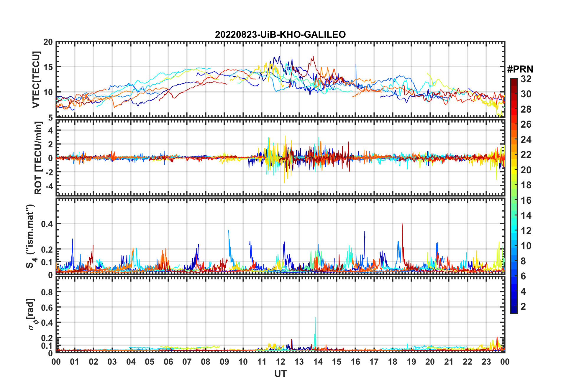Click the plot title 20220823-UiB-KHO-GALILEO
The width and height of the screenshot is (561, 392).
click(x=280, y=35)
